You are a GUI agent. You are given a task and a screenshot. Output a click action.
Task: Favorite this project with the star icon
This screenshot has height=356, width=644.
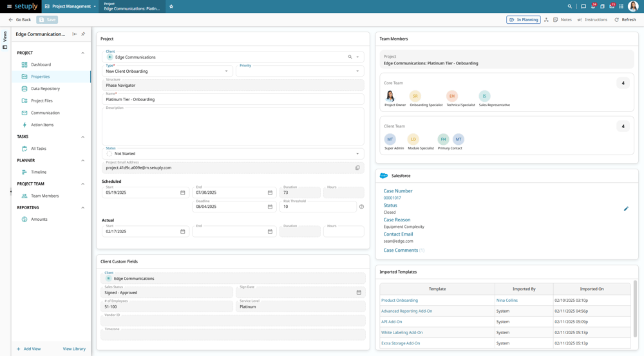tap(171, 6)
